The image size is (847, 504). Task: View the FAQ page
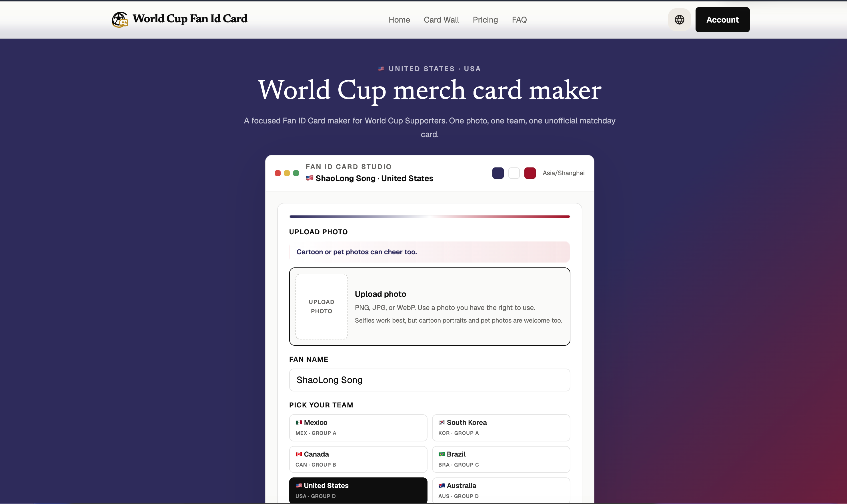click(519, 20)
